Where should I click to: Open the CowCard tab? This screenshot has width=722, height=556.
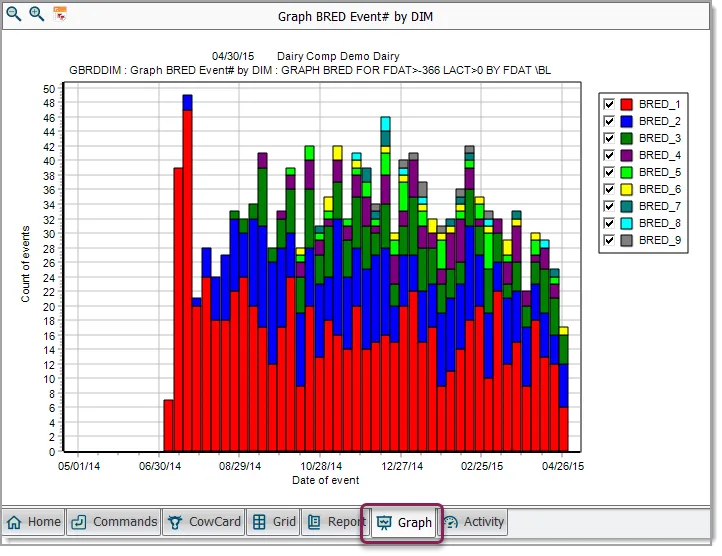(x=204, y=522)
